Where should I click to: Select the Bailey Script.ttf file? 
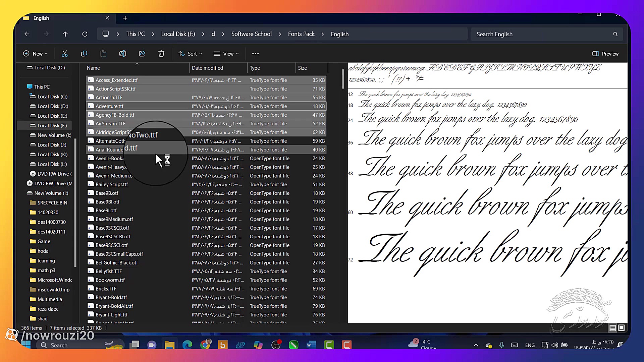(x=206, y=185)
